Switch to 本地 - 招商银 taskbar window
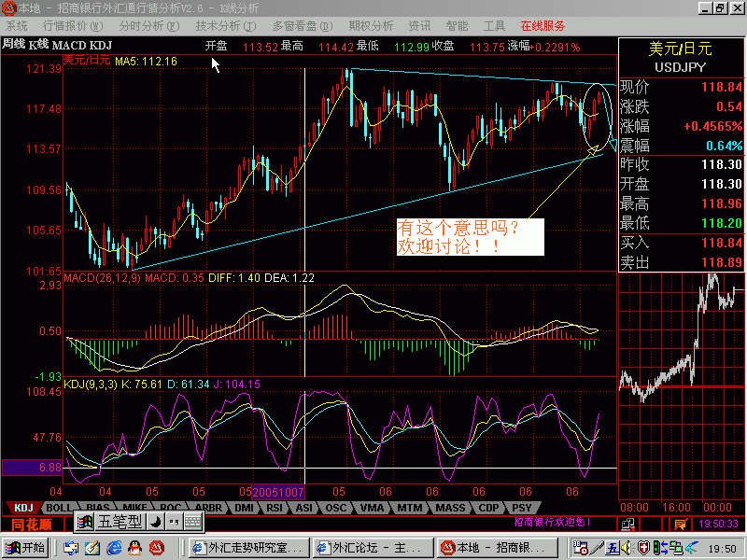Viewport: 747px width, 560px height. tap(499, 548)
